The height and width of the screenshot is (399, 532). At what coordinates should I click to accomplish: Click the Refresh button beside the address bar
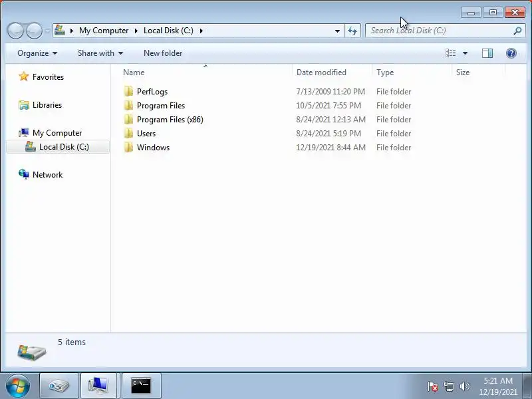(352, 31)
